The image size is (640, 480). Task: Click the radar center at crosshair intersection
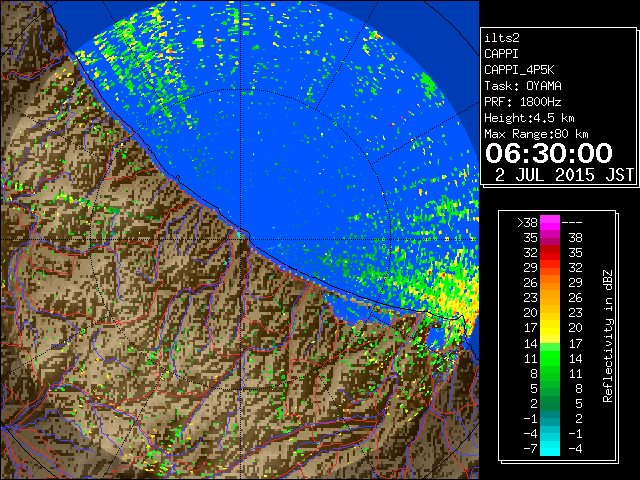click(240, 239)
